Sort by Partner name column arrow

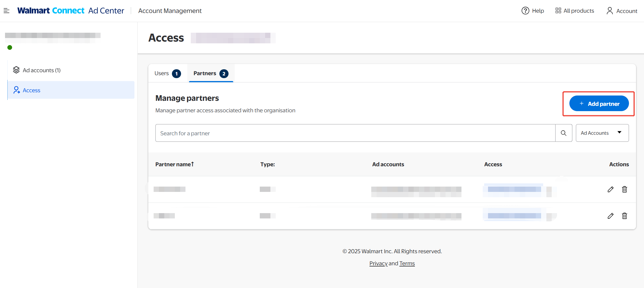[192, 164]
